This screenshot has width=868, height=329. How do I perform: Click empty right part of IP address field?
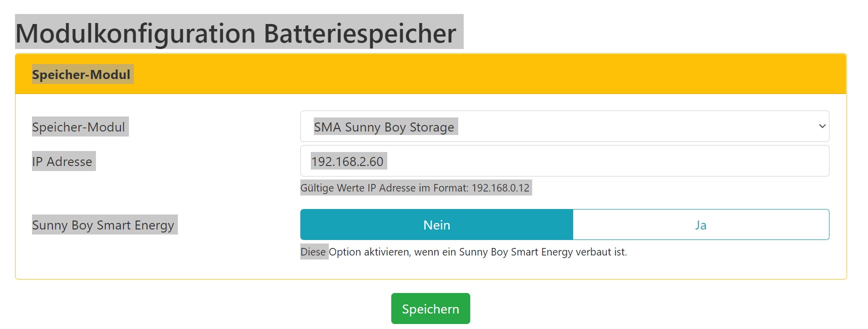(x=650, y=161)
